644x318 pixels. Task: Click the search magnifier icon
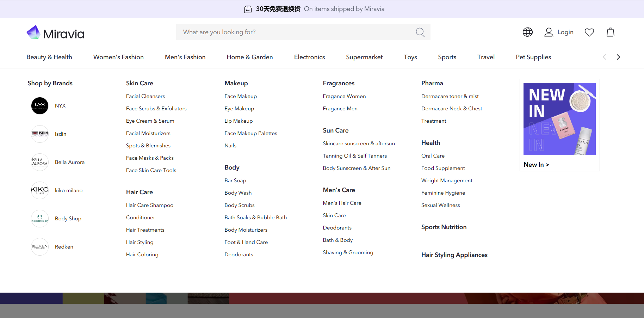420,32
